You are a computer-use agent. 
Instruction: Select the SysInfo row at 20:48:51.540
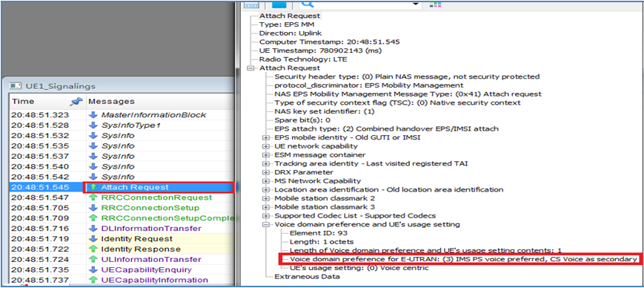tap(122, 166)
